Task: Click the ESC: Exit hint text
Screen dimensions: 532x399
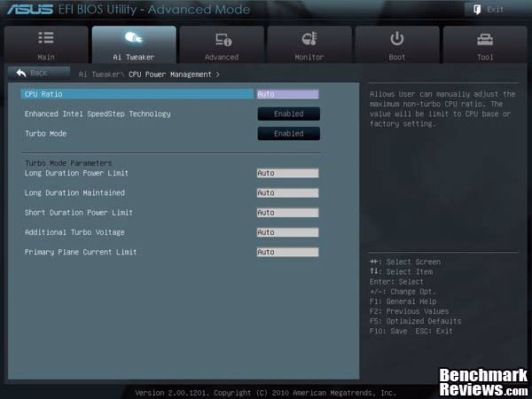Action: click(434, 331)
